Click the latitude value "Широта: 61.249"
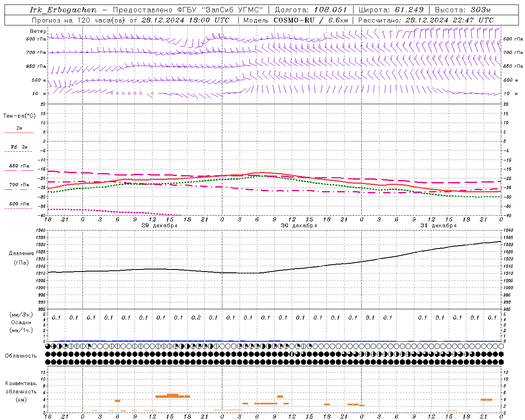Screen dimensions: 525x420 pyautogui.click(x=391, y=10)
